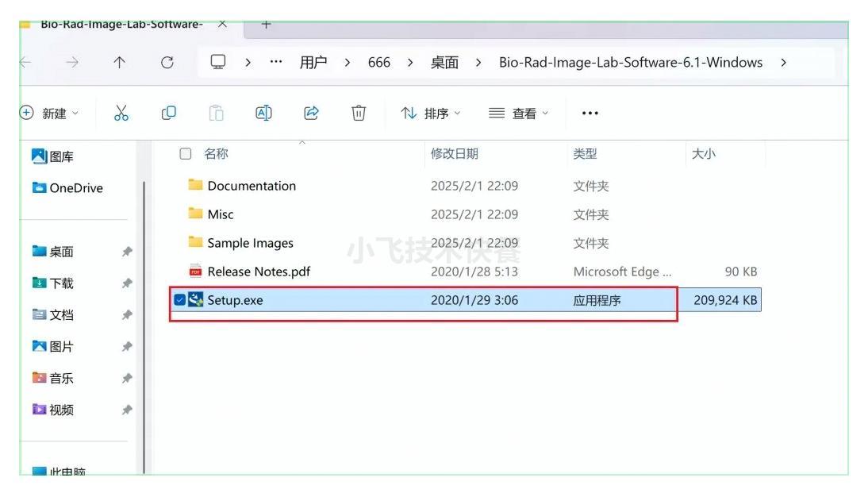This screenshot has height=497, width=868.
Task: Click the Sample Images folder icon
Action: tap(195, 242)
